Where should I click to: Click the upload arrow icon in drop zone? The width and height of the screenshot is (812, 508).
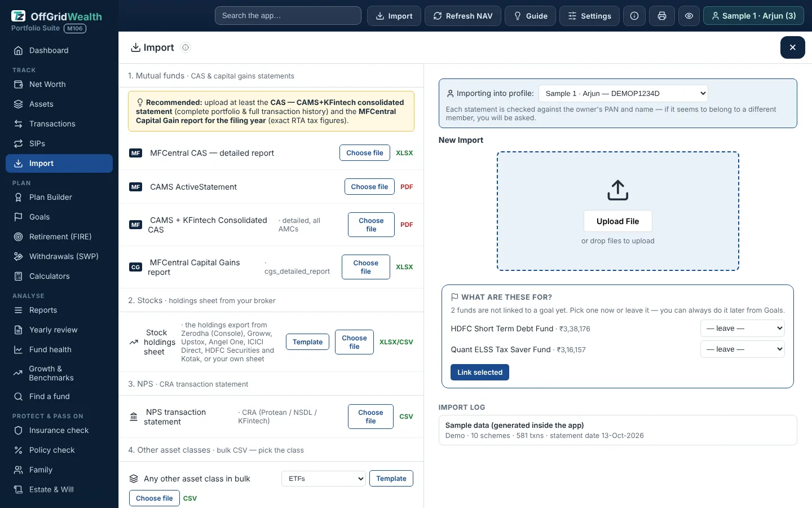[x=618, y=190]
